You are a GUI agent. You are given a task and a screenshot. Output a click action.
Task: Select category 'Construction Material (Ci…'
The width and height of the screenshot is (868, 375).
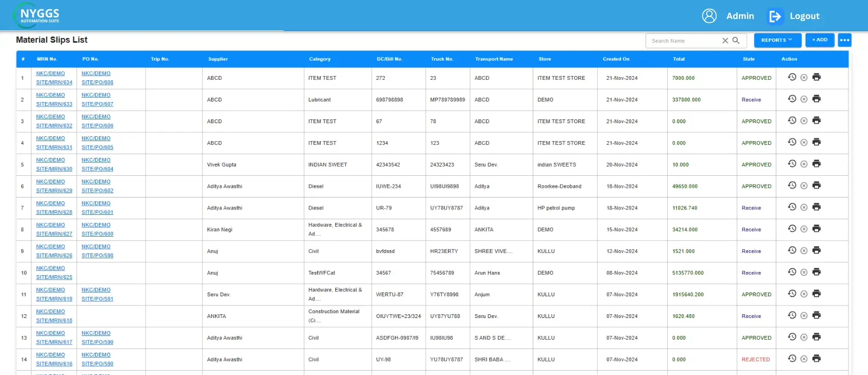[334, 316]
